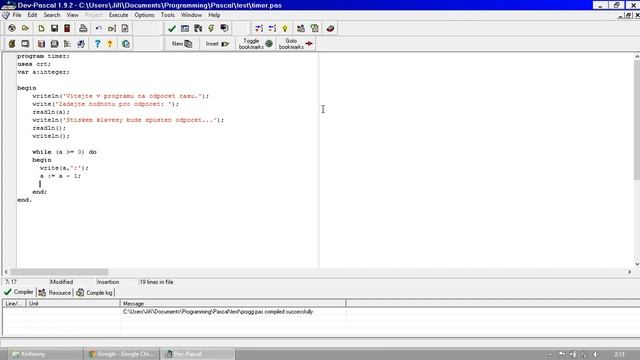Click Toggle bookmarks button
This screenshot has height=360, width=640.
tap(256, 44)
